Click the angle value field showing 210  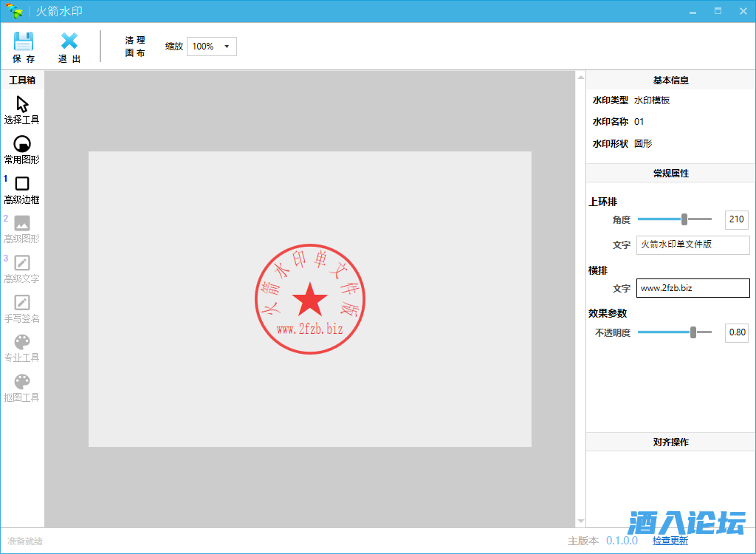pyautogui.click(x=736, y=219)
